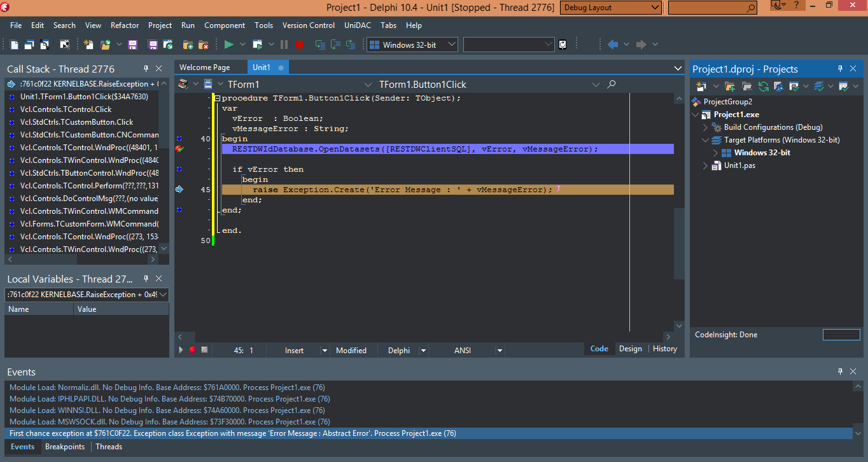Collapse the Project1.exe tree node
868x462 pixels.
pyautogui.click(x=695, y=115)
